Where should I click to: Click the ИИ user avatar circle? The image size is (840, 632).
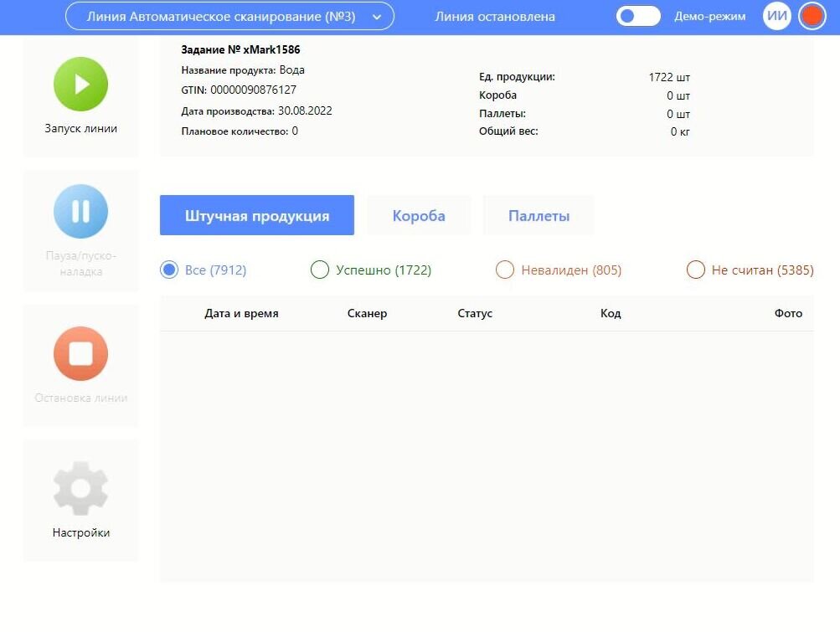(777, 16)
